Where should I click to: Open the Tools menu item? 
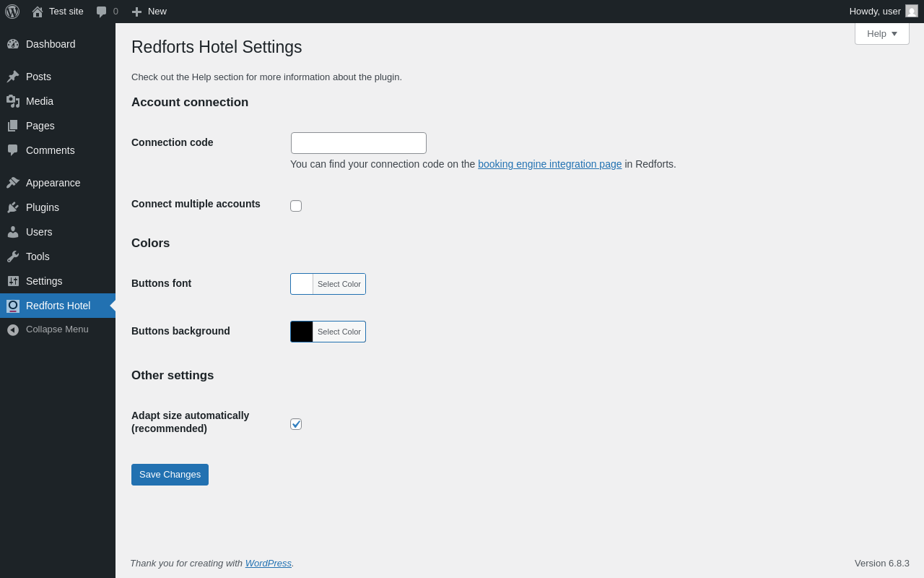pos(38,256)
